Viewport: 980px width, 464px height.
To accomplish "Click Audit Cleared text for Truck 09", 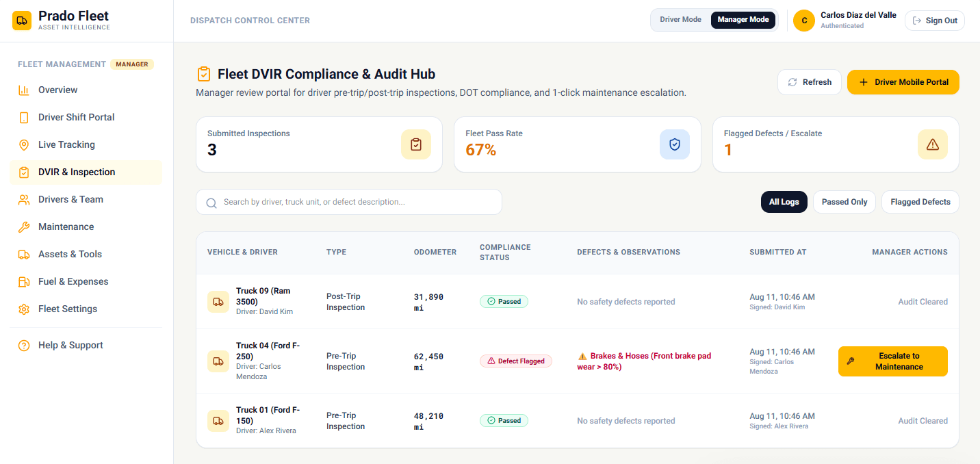I will [923, 302].
